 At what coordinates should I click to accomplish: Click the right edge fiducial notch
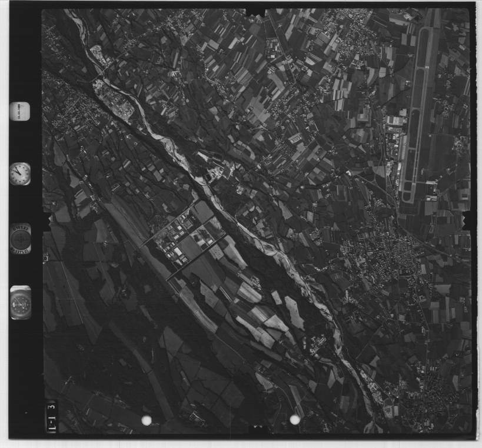(x=469, y=220)
